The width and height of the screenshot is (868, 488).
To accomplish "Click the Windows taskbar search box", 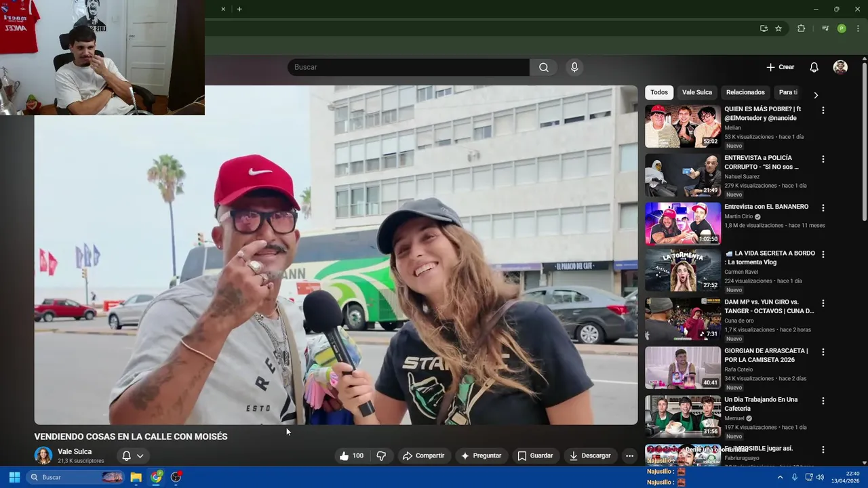I will (x=75, y=477).
